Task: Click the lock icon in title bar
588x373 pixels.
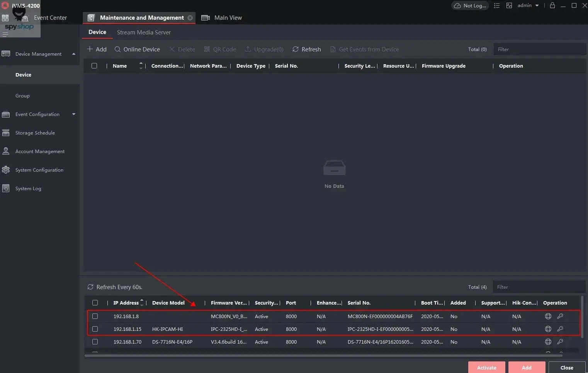Action: 552,5
